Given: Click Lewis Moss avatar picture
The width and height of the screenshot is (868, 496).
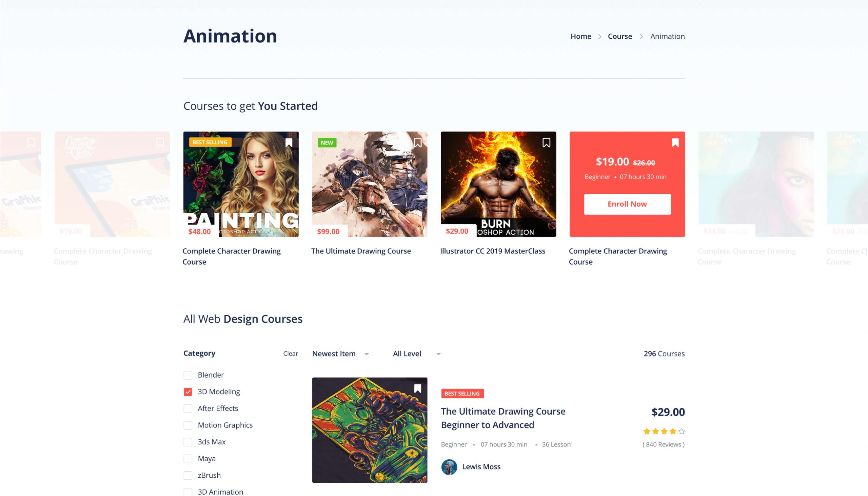Looking at the screenshot, I should (x=449, y=467).
